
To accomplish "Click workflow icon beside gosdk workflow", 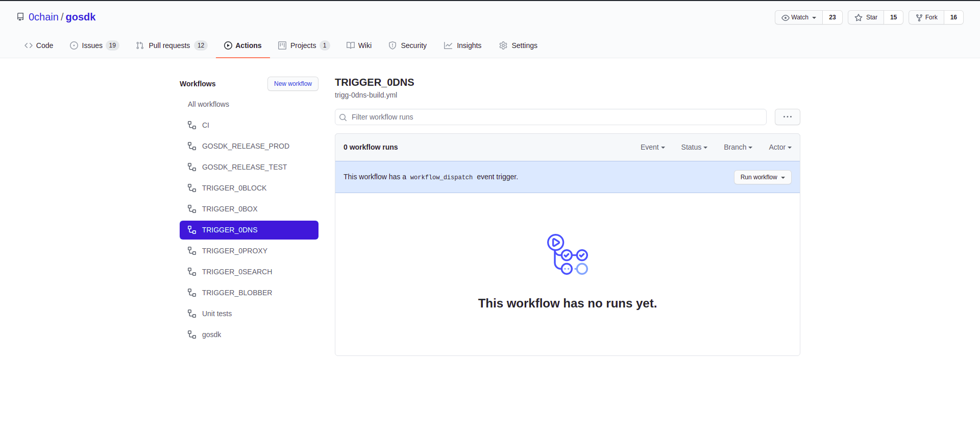I will point(192,335).
